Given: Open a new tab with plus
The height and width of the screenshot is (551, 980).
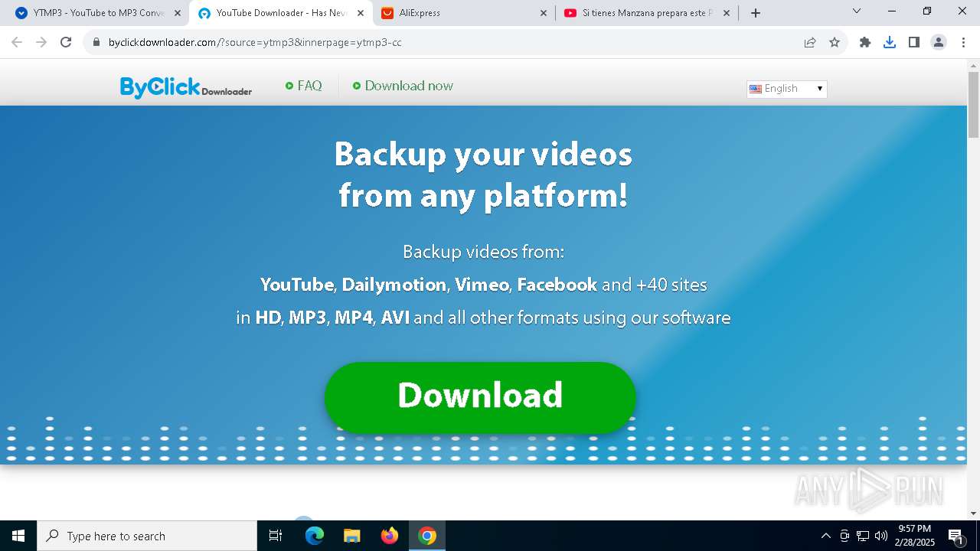Looking at the screenshot, I should [756, 13].
